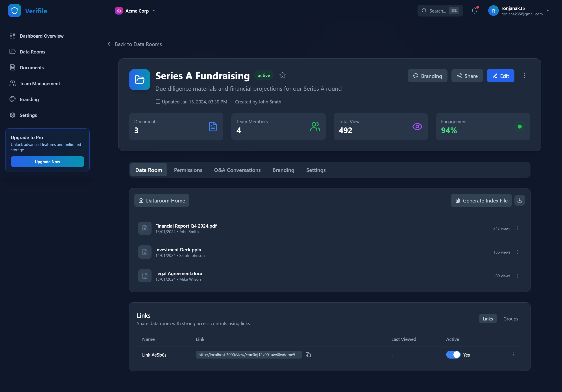Click the Upgrade Now button
Viewport: 562px width, 392px height.
47,162
